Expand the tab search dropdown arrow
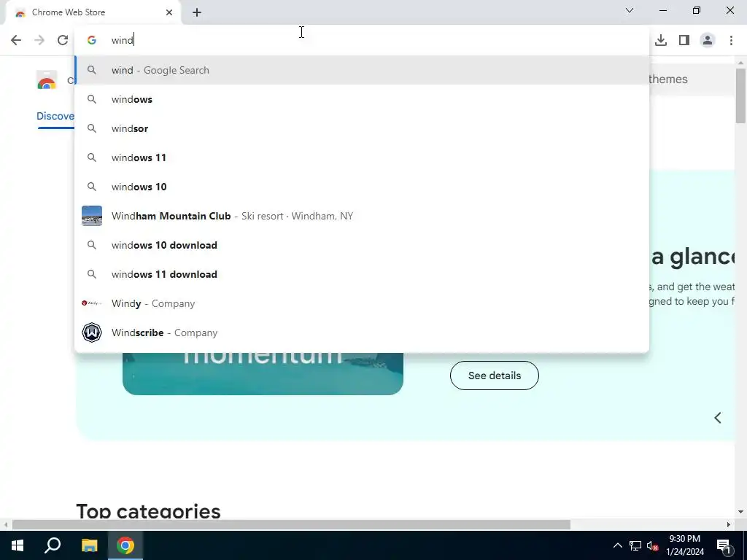 point(630,10)
